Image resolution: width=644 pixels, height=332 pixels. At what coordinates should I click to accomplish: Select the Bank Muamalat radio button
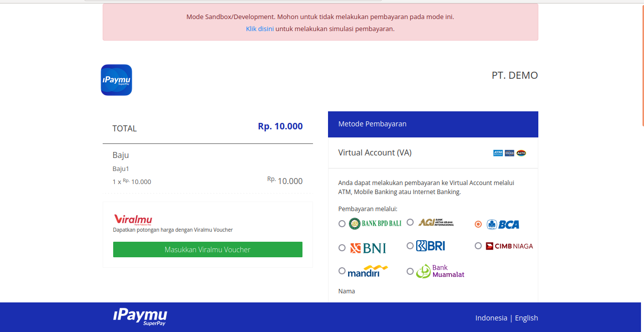410,271
